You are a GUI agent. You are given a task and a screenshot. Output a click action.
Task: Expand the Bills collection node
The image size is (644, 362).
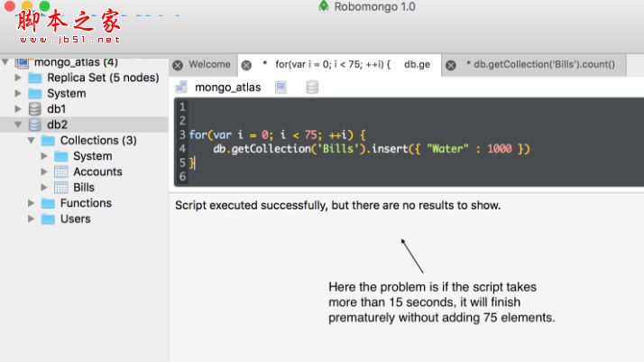click(45, 188)
